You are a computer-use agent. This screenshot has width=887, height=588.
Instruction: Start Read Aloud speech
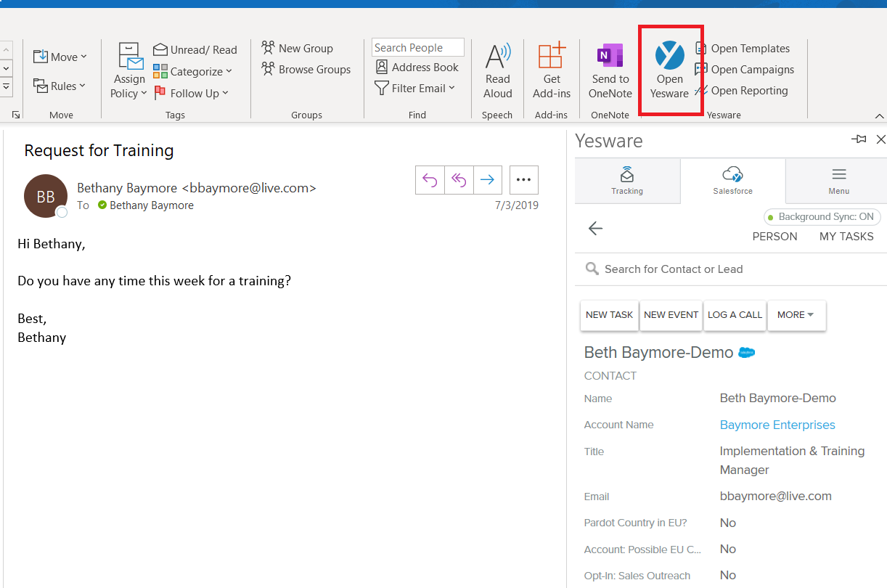coord(498,70)
